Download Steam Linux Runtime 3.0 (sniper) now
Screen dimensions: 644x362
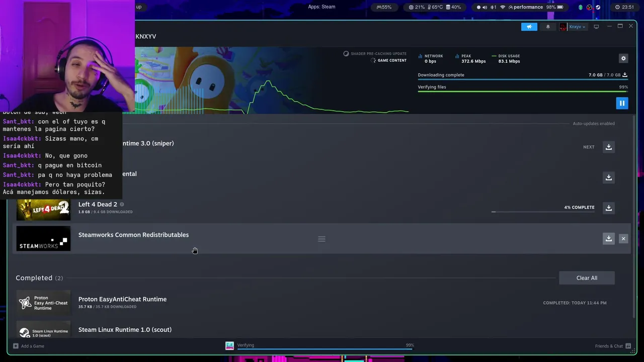click(608, 147)
